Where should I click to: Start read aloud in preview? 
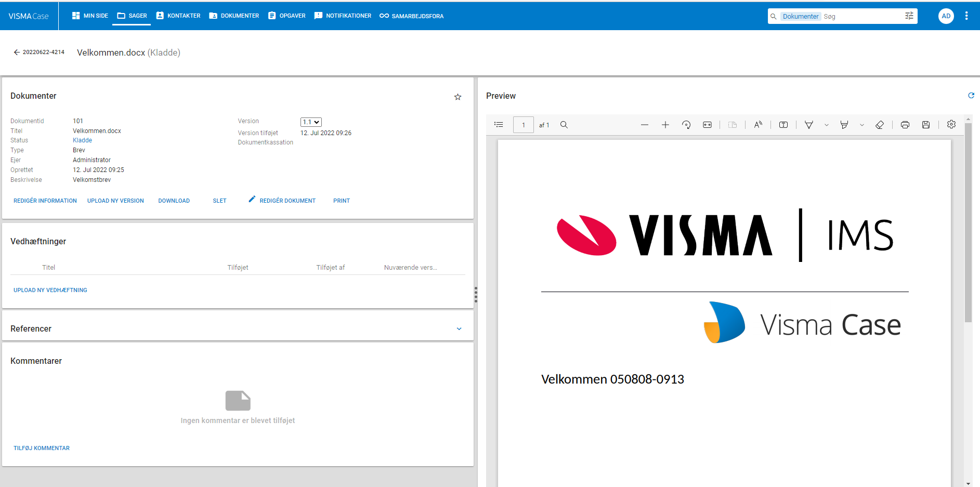coord(758,125)
